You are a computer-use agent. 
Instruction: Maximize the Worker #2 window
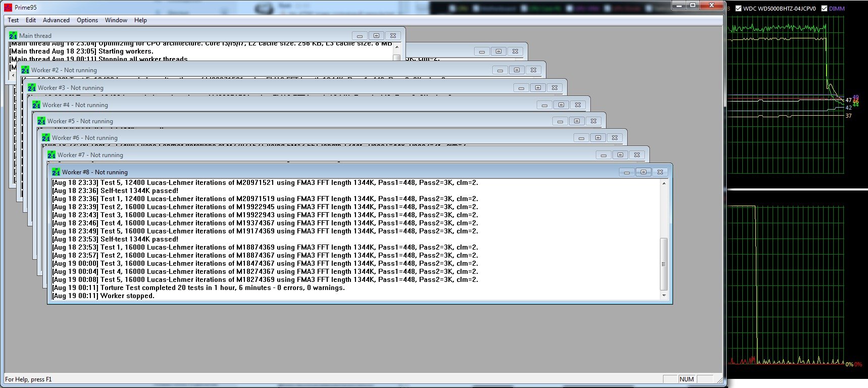517,70
